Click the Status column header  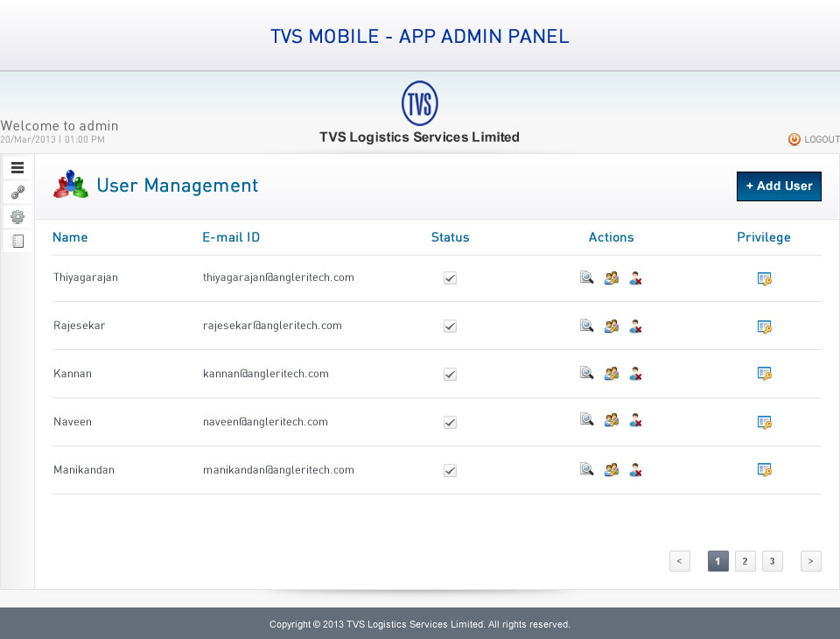[x=450, y=237]
